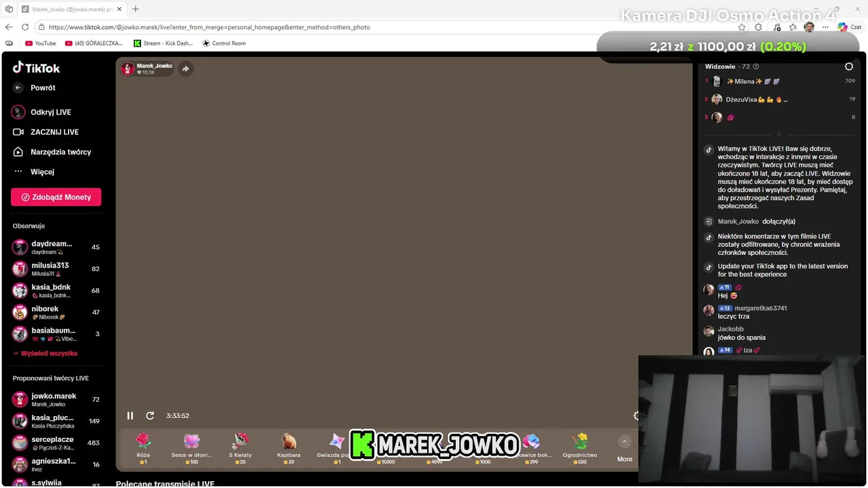Refresh the browser page

pyautogui.click(x=25, y=27)
